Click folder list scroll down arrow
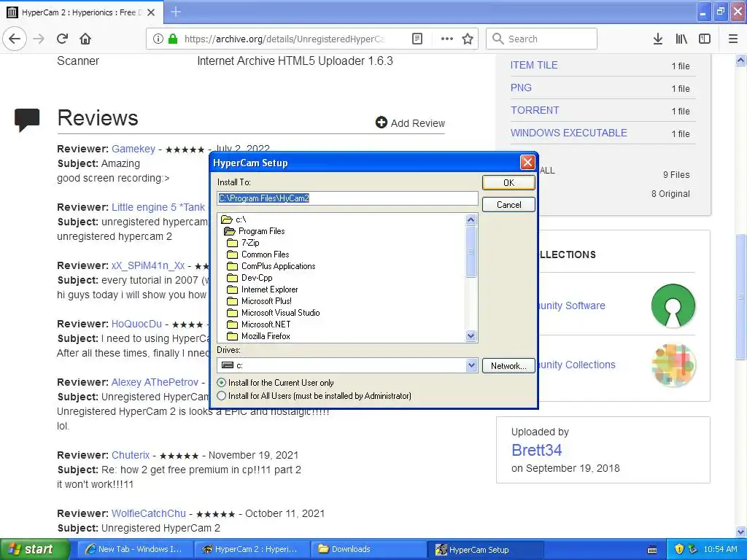This screenshot has height=560, width=747. coord(471,336)
